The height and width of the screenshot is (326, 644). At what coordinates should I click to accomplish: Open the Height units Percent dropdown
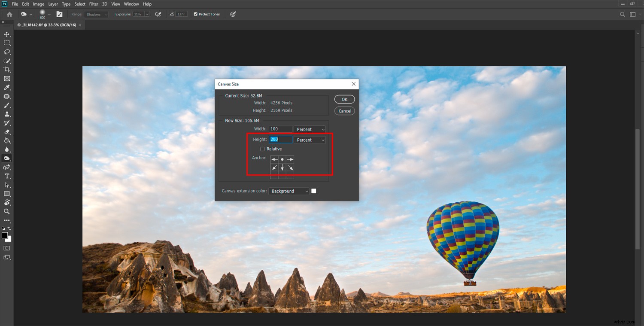tap(310, 140)
